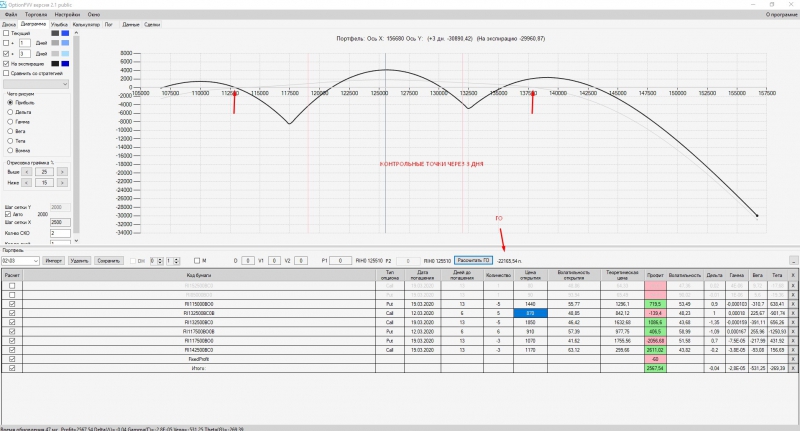This screenshot has height=431, width=800.
Task: Delete row RI115000BO0 with its X
Action: (793, 304)
